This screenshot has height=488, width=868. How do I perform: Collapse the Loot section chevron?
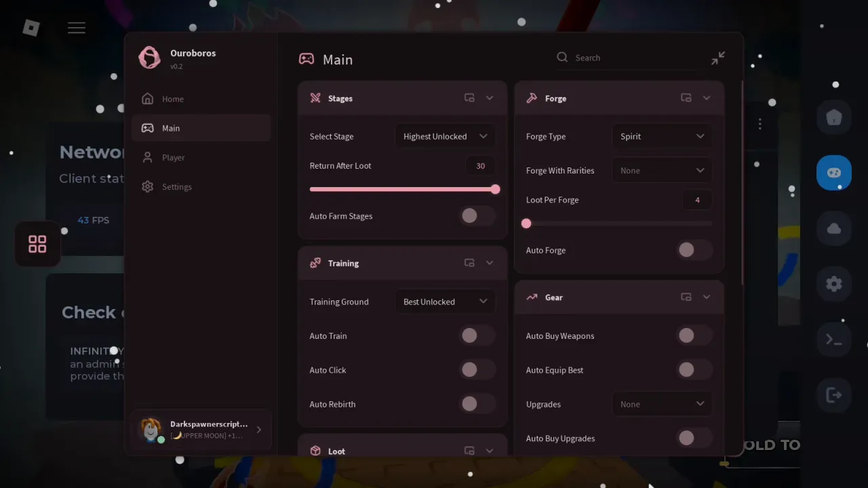[x=490, y=451]
